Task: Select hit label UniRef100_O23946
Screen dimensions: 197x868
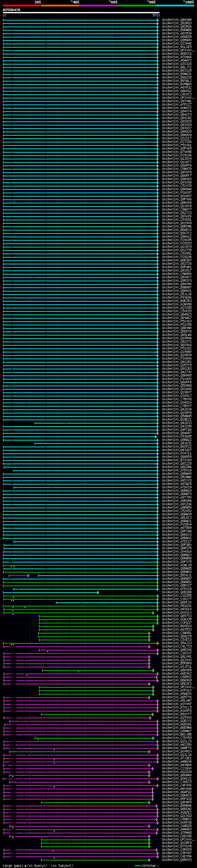Action: click(x=177, y=43)
